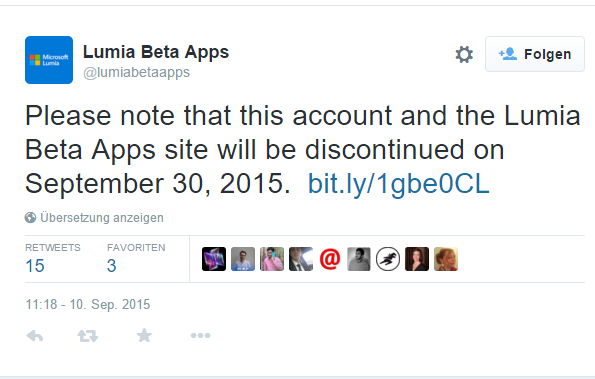View the 15 retweets count
The width and height of the screenshot is (595, 379).
point(35,266)
